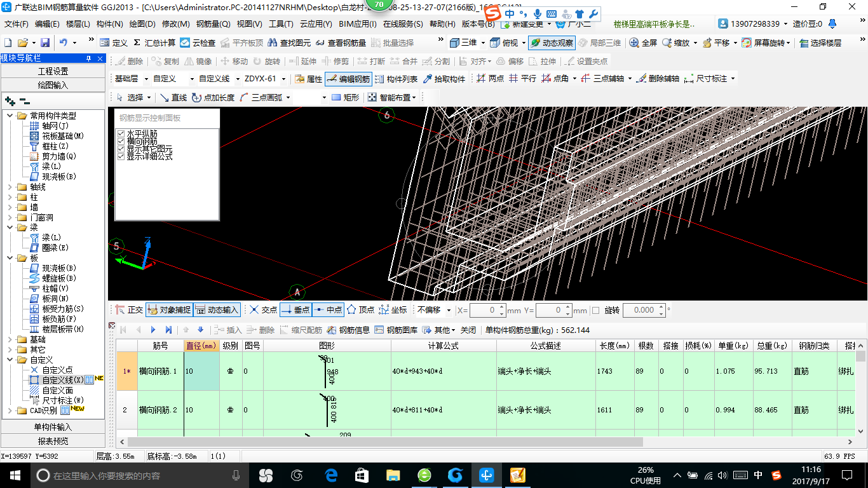Save the project with the floppy disk icon
Viewport: 868px width, 488px height.
(x=45, y=43)
